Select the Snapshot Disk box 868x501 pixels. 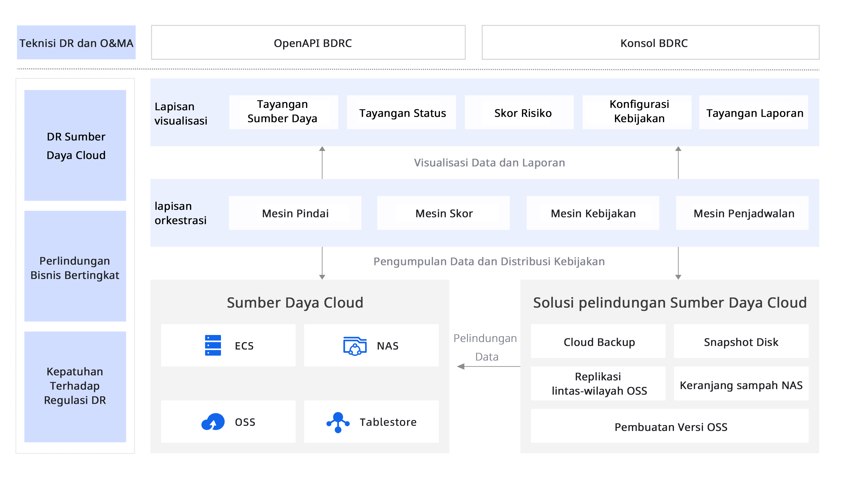[x=741, y=341]
